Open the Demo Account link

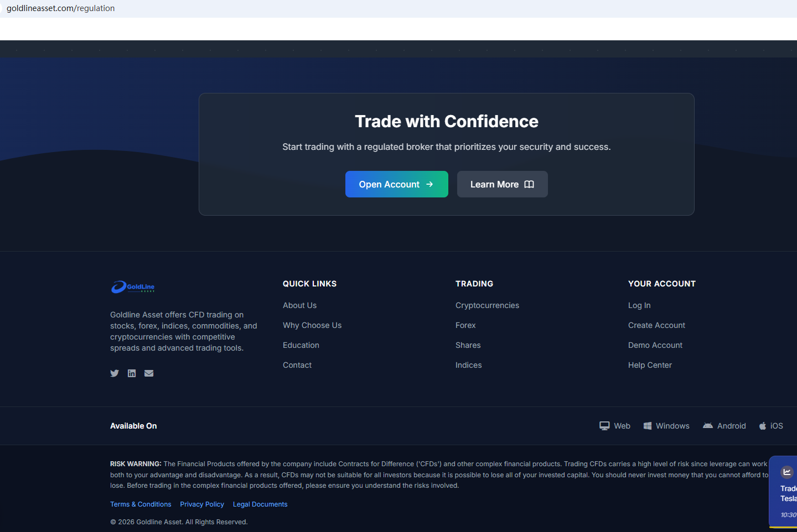point(655,345)
